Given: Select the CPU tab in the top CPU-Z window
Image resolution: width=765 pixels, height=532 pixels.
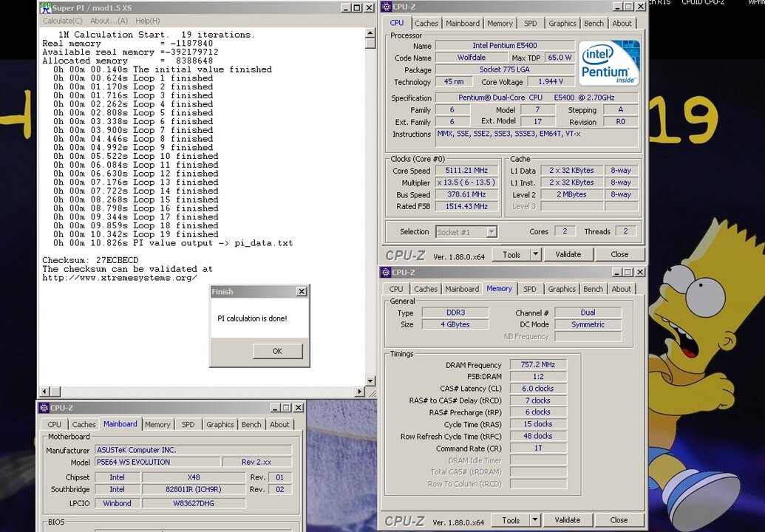Looking at the screenshot, I should click(397, 22).
